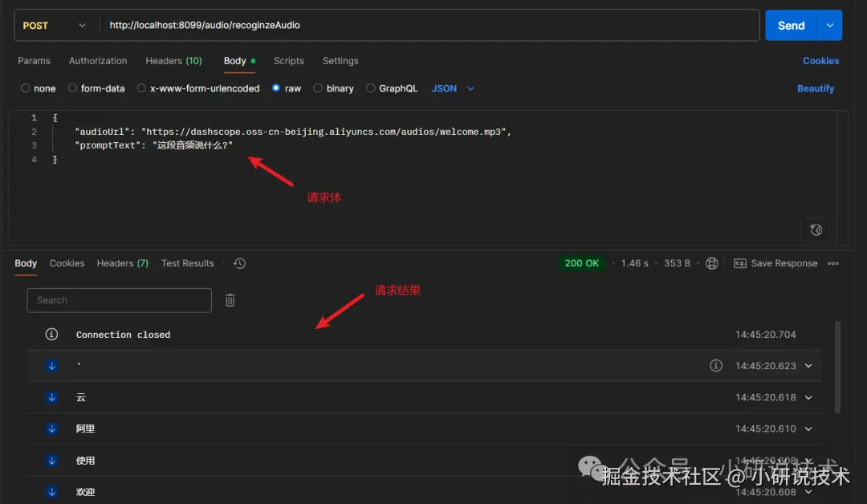The image size is (867, 504).
Task: Open the Headers (10) request tab
Action: click(x=173, y=61)
